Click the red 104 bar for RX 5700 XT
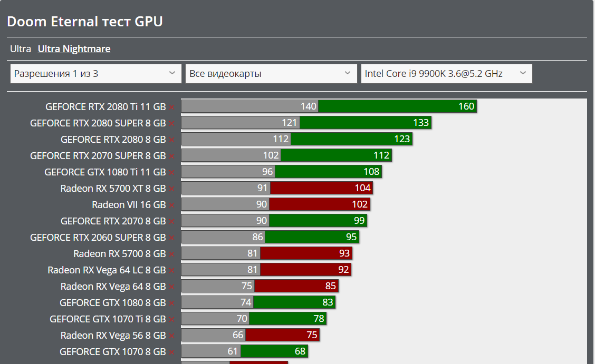The height and width of the screenshot is (364, 595). pyautogui.click(x=321, y=188)
